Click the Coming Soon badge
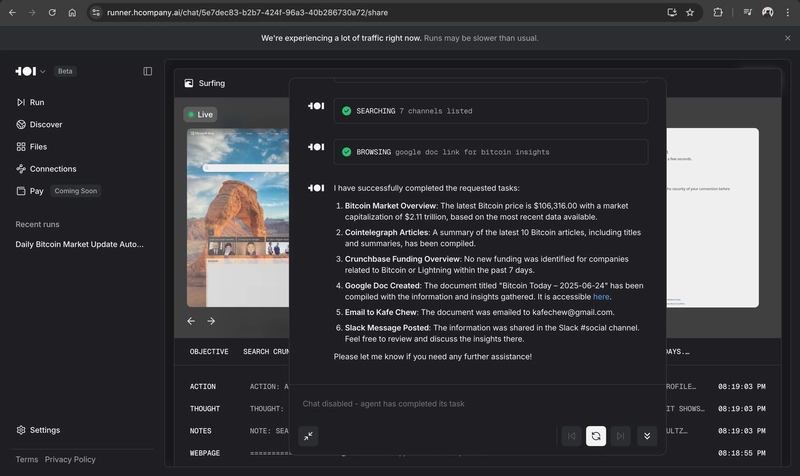The image size is (800, 476). [76, 191]
